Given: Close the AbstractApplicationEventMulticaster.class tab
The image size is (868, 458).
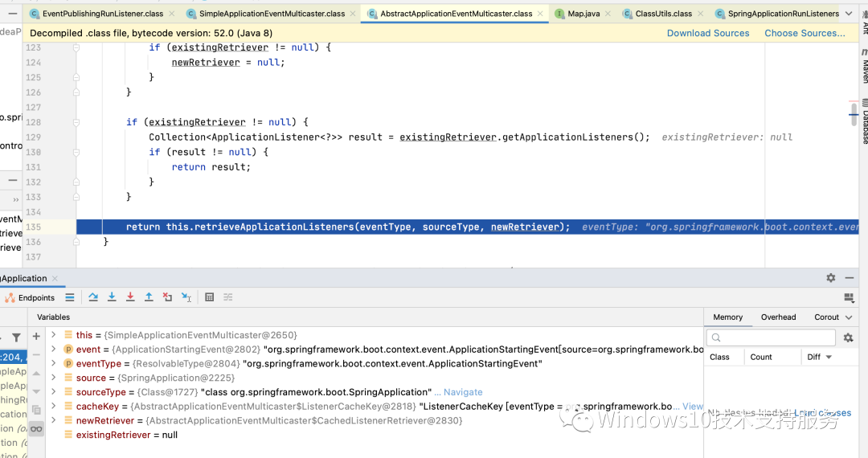Looking at the screenshot, I should pos(540,14).
